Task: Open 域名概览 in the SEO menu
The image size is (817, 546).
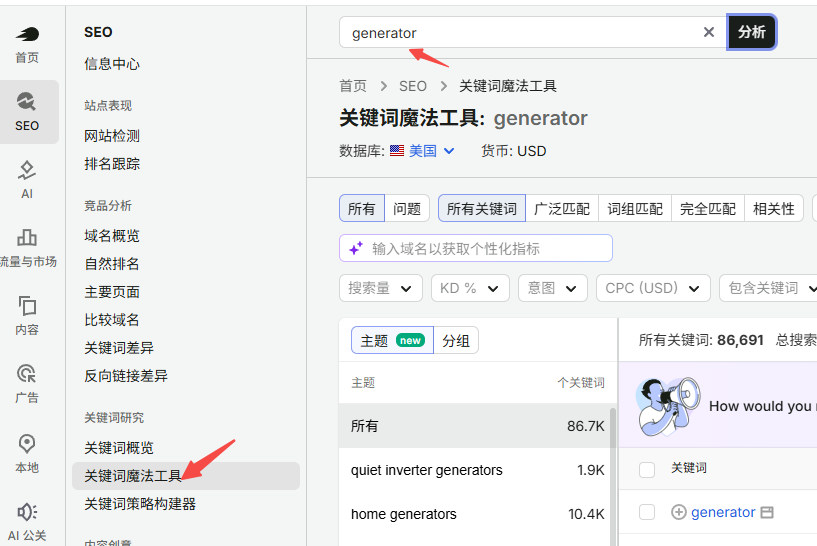Action: (112, 236)
